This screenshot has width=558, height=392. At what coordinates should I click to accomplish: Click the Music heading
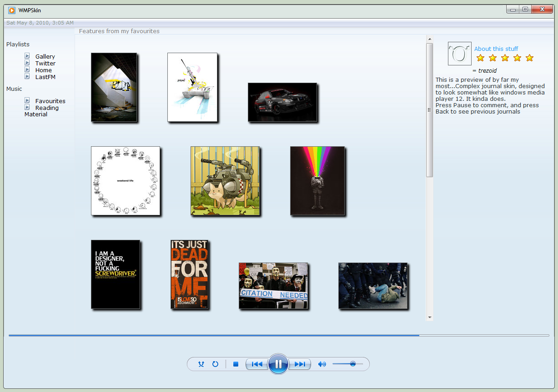[14, 89]
